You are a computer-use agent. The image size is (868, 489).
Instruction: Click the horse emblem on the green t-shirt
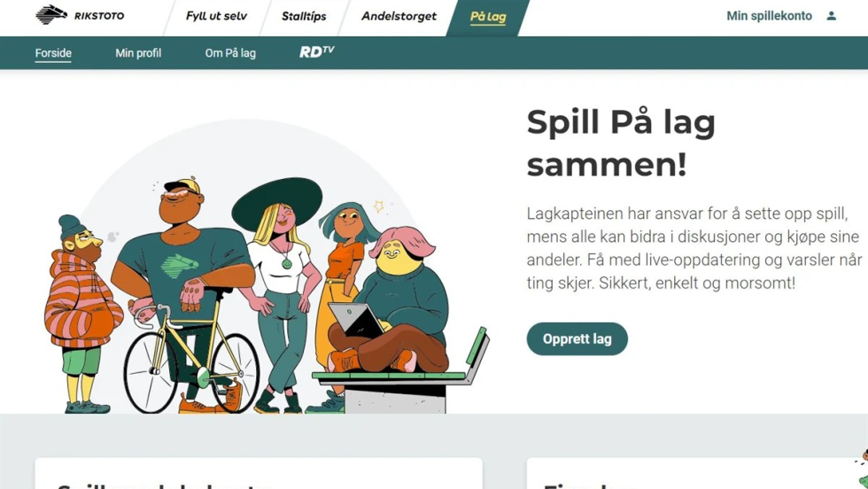click(x=179, y=265)
